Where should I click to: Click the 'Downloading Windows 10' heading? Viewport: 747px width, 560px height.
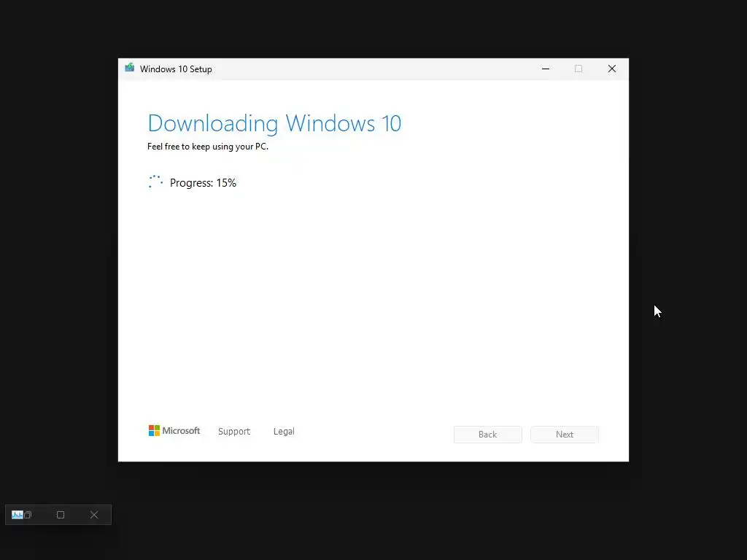click(x=274, y=123)
